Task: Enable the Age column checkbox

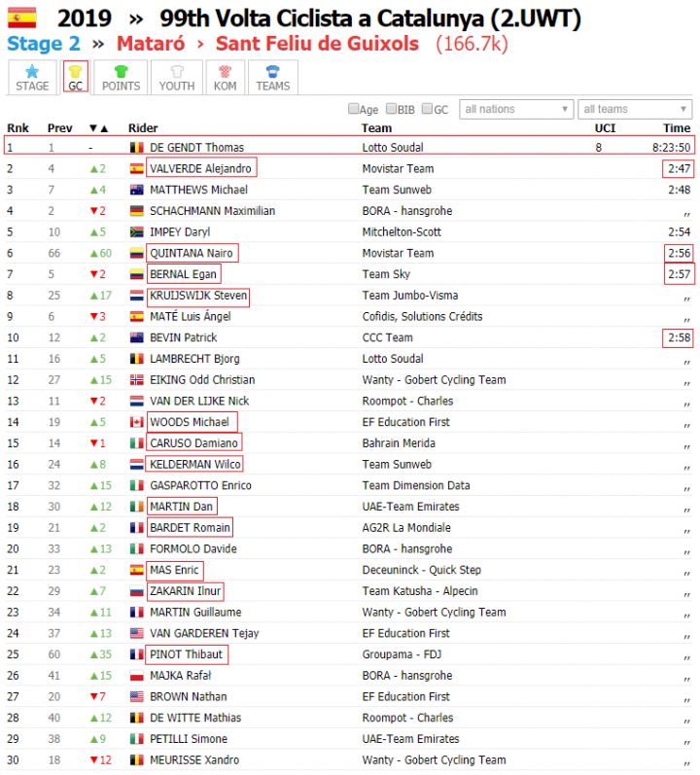Action: point(353,109)
